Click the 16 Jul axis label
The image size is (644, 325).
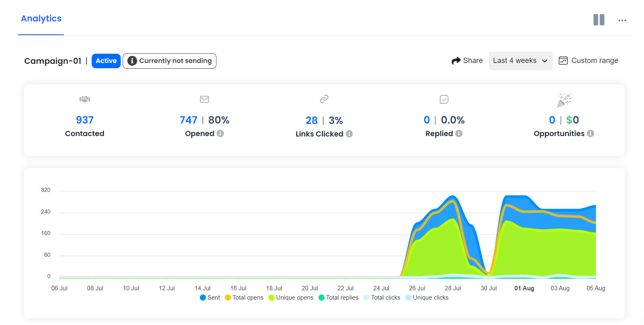(238, 288)
